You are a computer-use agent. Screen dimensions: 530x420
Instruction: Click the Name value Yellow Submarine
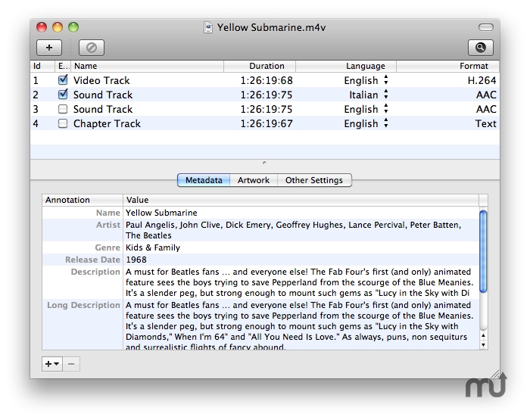point(161,213)
